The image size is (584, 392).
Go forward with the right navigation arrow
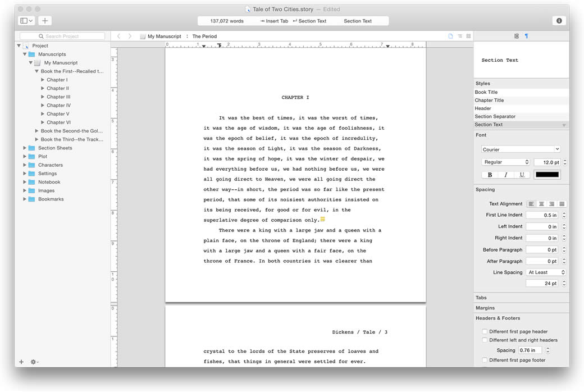click(x=130, y=36)
